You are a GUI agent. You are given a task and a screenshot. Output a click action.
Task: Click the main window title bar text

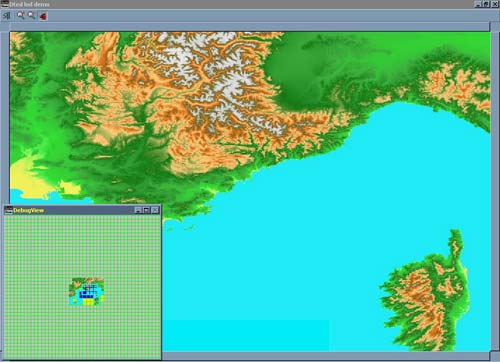(x=29, y=4)
